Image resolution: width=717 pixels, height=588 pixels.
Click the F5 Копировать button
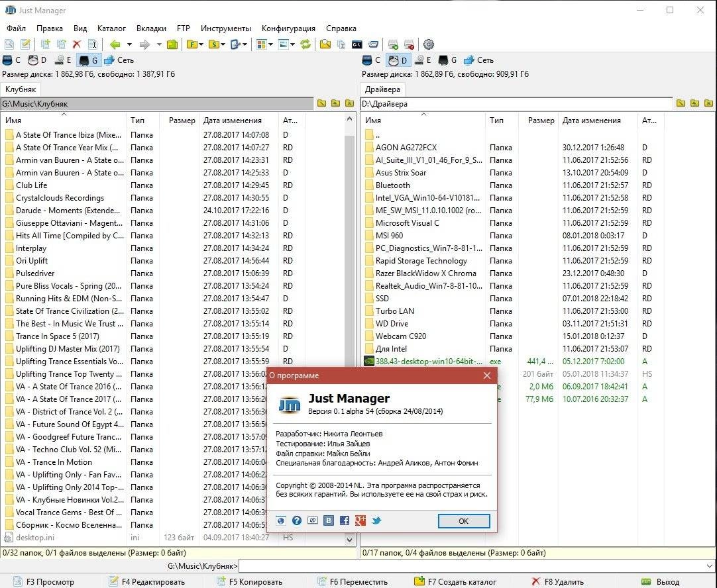coord(249,581)
